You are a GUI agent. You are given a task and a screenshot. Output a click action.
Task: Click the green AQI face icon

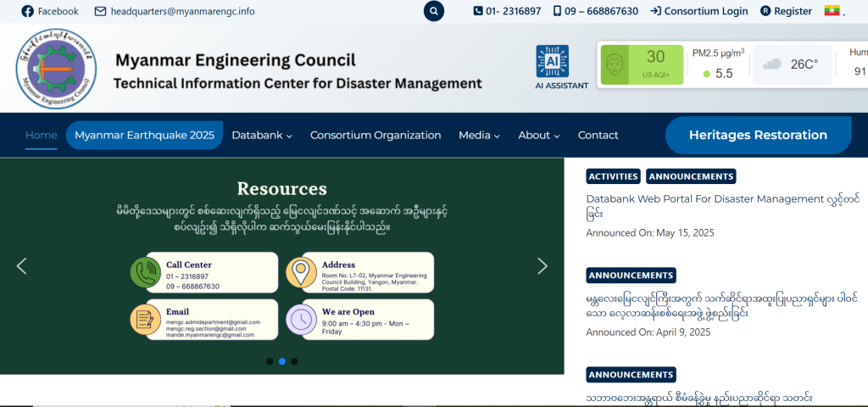[x=615, y=65]
